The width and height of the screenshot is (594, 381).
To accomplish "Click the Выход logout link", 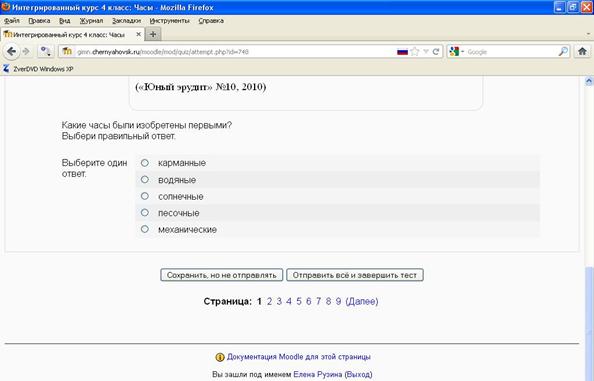I will [358, 374].
